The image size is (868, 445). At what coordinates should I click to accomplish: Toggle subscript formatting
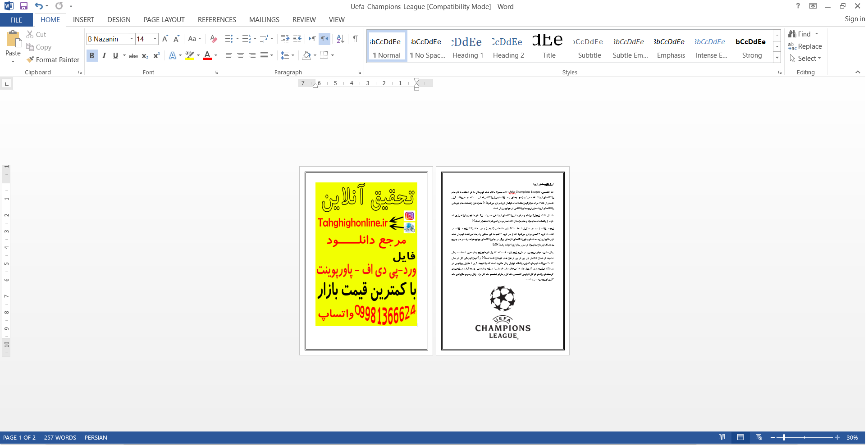point(145,56)
